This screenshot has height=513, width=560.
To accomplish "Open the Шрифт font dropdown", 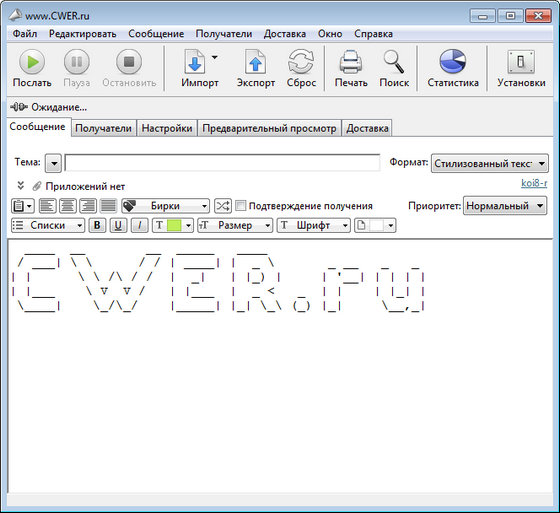I will click(314, 225).
